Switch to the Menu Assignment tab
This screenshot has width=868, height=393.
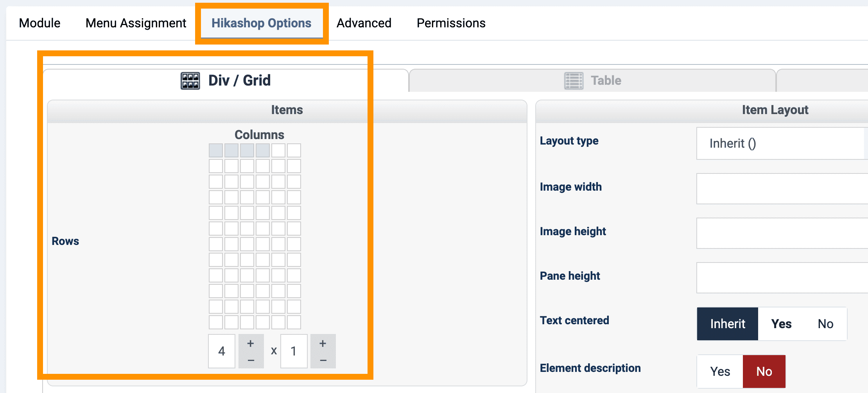tap(136, 23)
